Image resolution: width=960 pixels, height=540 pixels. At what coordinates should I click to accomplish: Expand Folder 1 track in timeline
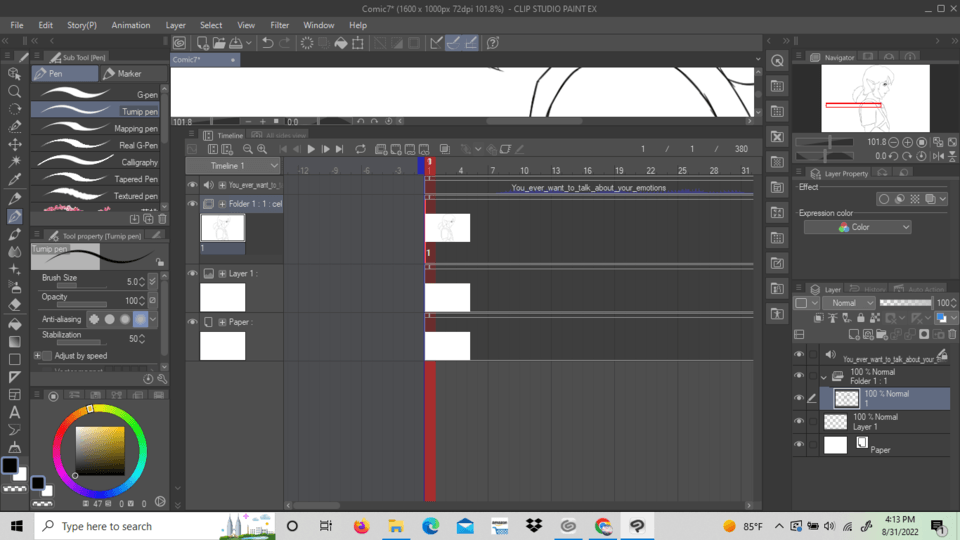pyautogui.click(x=222, y=204)
